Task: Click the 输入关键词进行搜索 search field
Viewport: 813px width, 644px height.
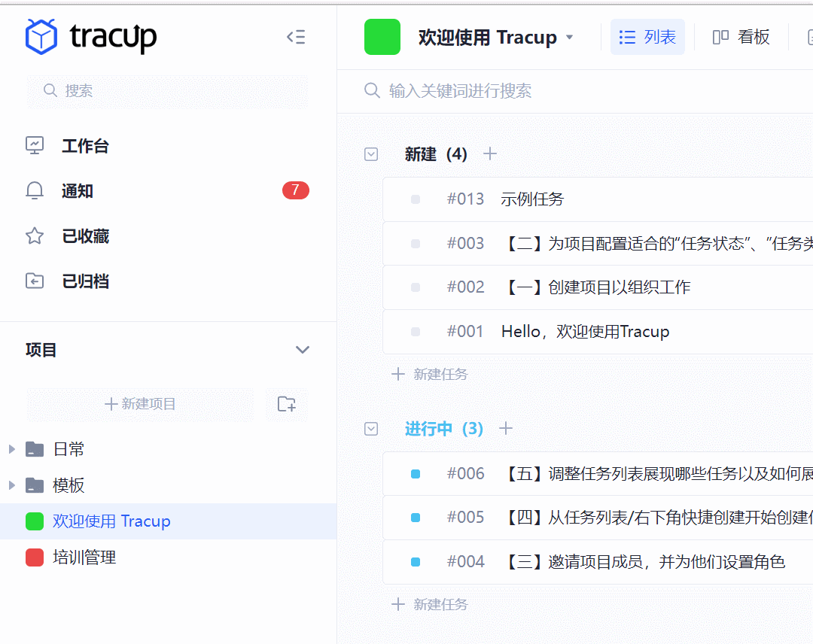Action: coord(527,91)
